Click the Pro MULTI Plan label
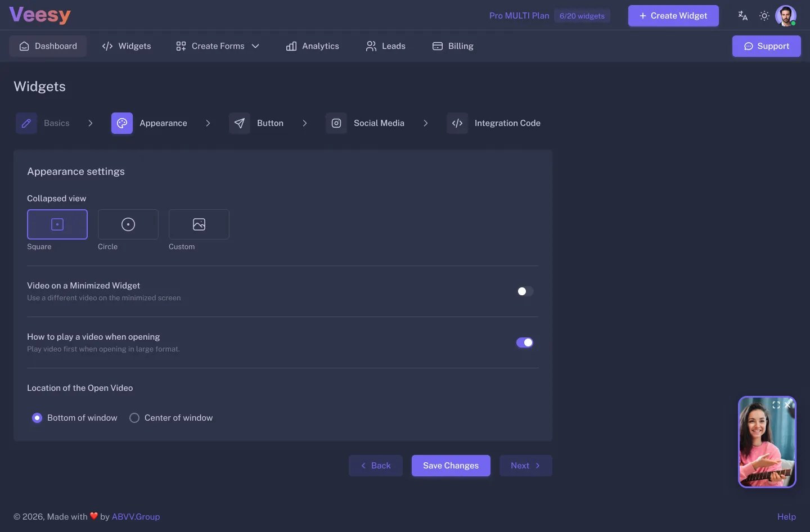Image resolution: width=810 pixels, height=532 pixels. pos(519,16)
